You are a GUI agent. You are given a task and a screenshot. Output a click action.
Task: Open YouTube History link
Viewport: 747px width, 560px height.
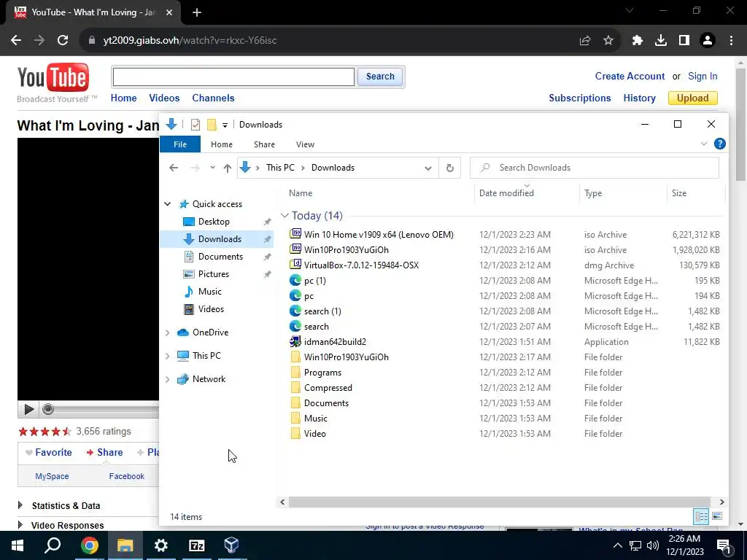click(639, 98)
